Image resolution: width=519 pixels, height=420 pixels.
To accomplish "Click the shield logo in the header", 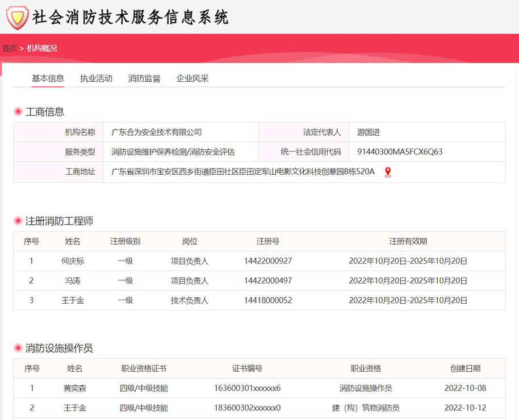I will pyautogui.click(x=17, y=18).
